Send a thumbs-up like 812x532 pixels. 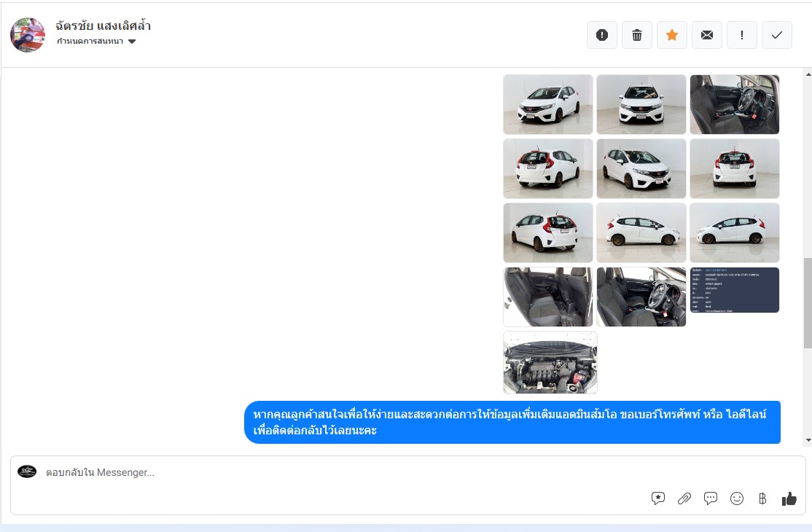click(x=789, y=498)
